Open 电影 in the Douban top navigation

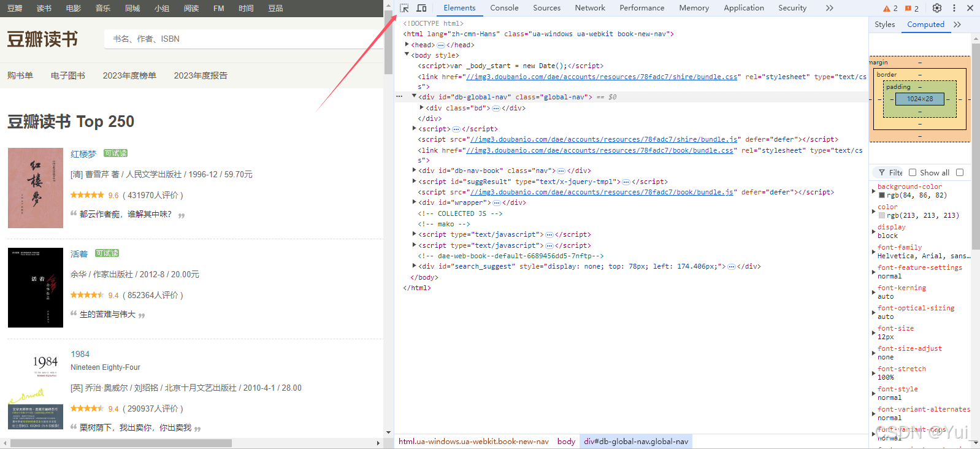click(x=74, y=9)
